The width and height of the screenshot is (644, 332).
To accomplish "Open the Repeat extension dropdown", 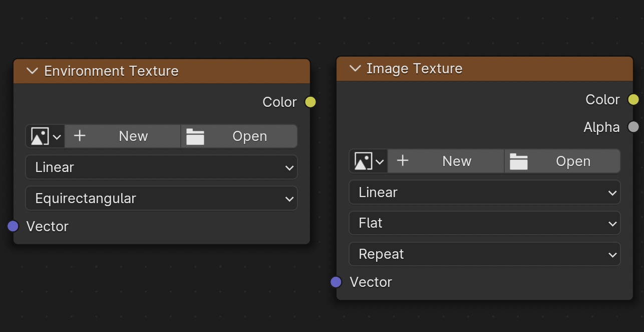I will coord(484,254).
